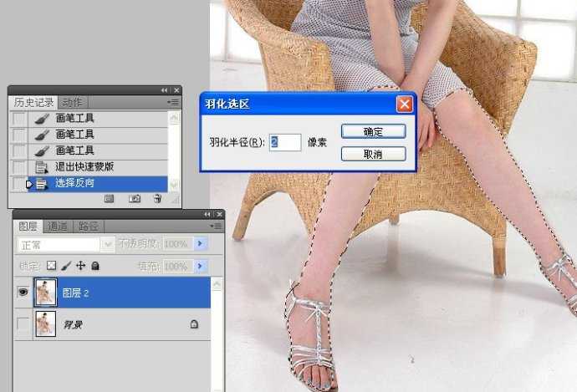Screen dimensions: 577x392
Task: Click the 羽化半径 input field
Action: coord(285,142)
